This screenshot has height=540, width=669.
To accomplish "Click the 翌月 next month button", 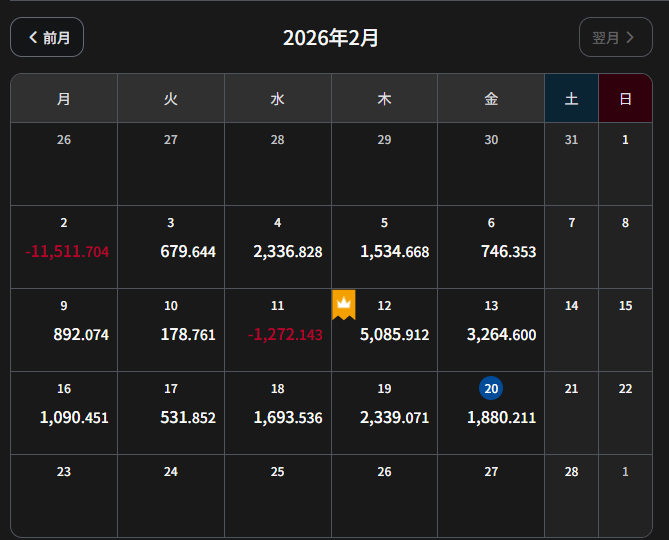I will pos(615,37).
